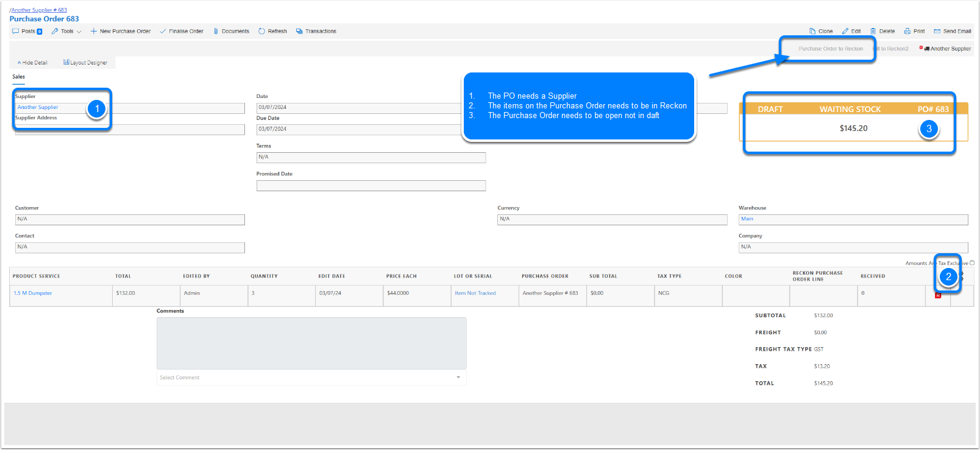
Task: Collapse the form with Hide Detail
Action: pos(32,63)
